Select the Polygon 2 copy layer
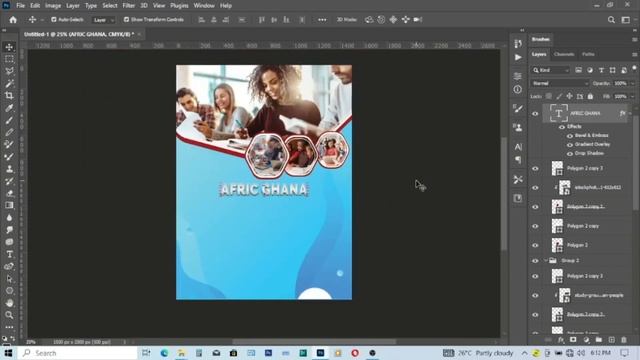The image size is (640, 360). point(583,226)
